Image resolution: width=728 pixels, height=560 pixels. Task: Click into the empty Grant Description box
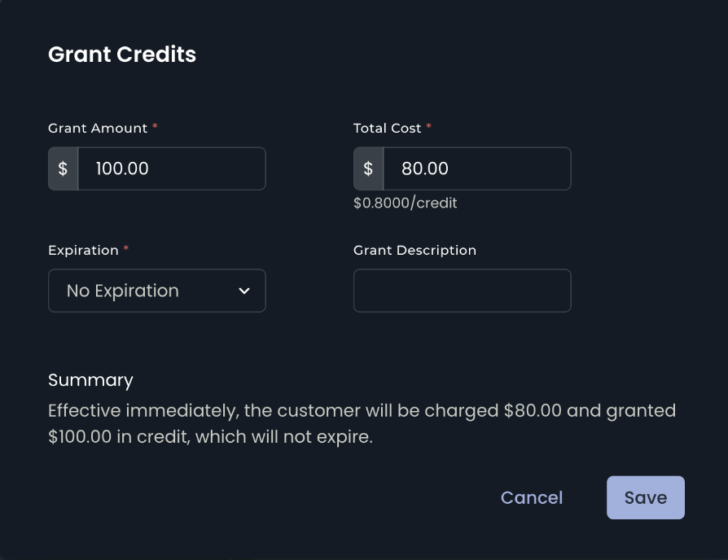coord(462,291)
